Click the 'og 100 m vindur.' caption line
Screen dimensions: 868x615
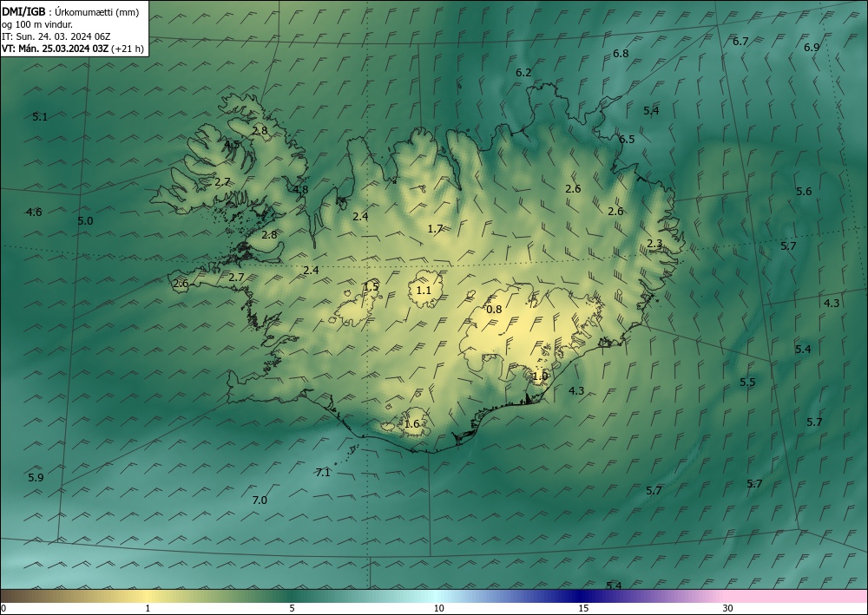37,24
